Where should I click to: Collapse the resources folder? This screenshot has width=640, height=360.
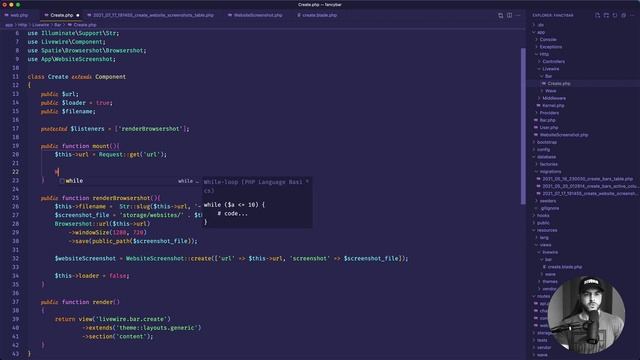[547, 231]
